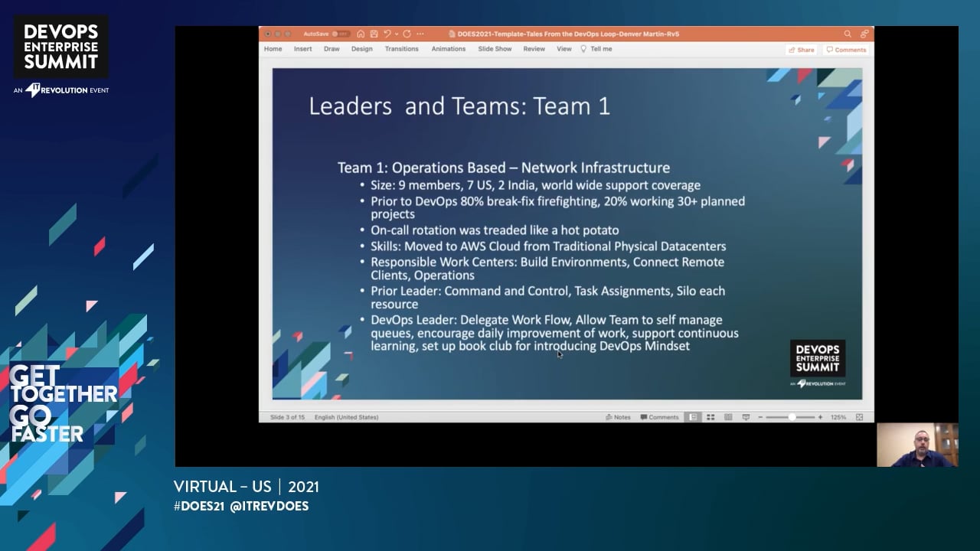Open the Home ribbon tab
The height and width of the screenshot is (551, 980).
coord(273,49)
